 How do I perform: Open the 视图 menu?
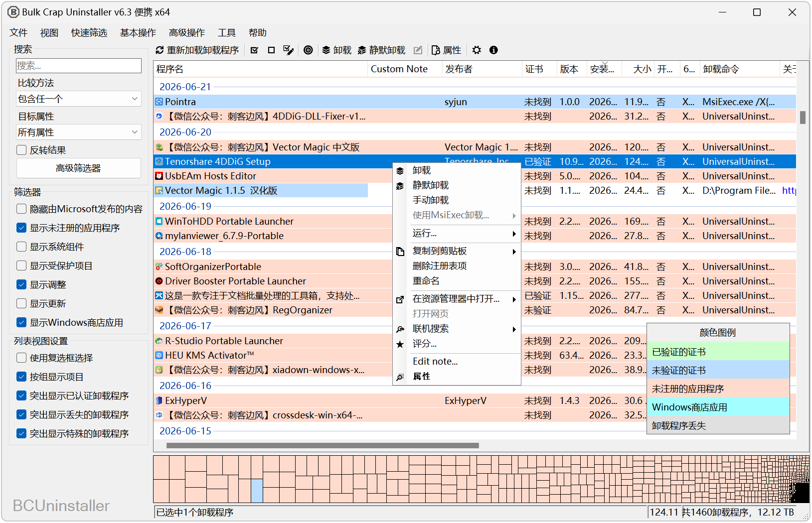pos(49,33)
